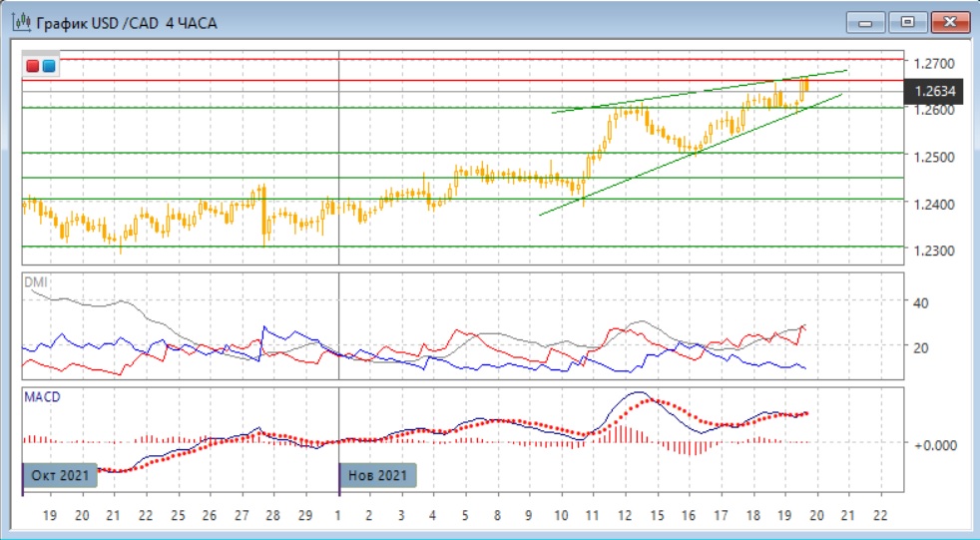Click the current price tag 1.2634
Screen dimensions: 980x540
click(936, 92)
